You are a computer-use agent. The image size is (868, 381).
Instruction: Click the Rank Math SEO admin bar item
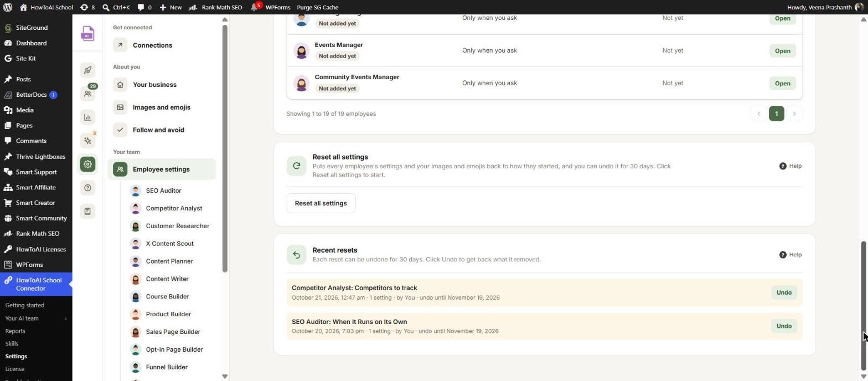(x=215, y=7)
